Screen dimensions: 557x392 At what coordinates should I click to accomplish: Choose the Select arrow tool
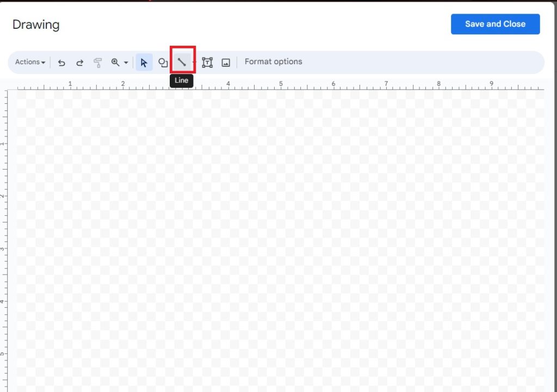(x=143, y=62)
